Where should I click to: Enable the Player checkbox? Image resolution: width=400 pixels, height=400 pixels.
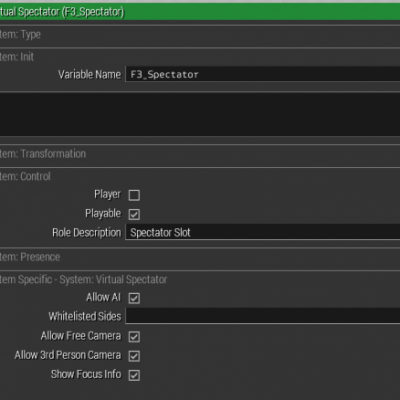134,195
